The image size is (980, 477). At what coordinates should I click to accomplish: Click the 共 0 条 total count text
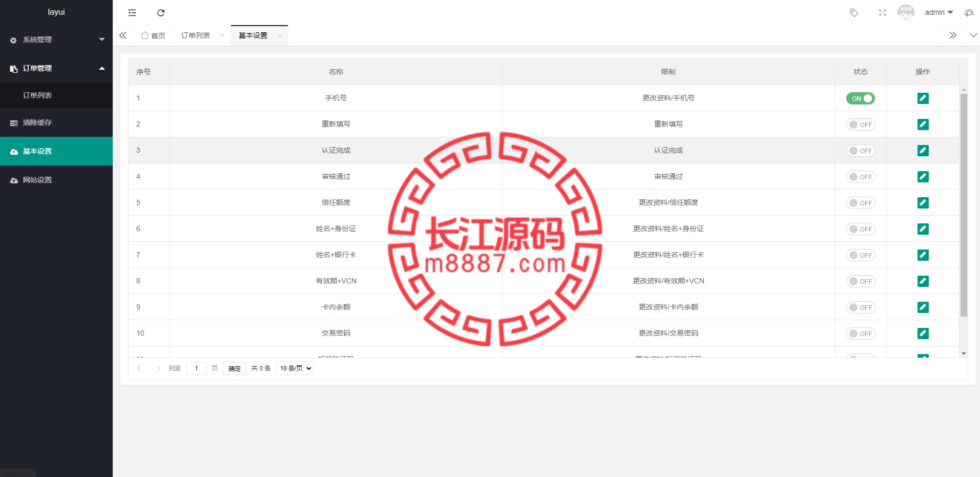[261, 368]
